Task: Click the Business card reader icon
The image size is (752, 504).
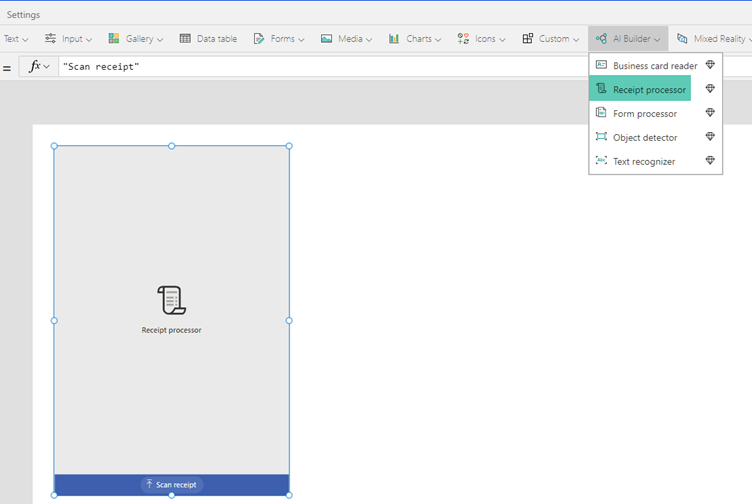Action: (601, 65)
